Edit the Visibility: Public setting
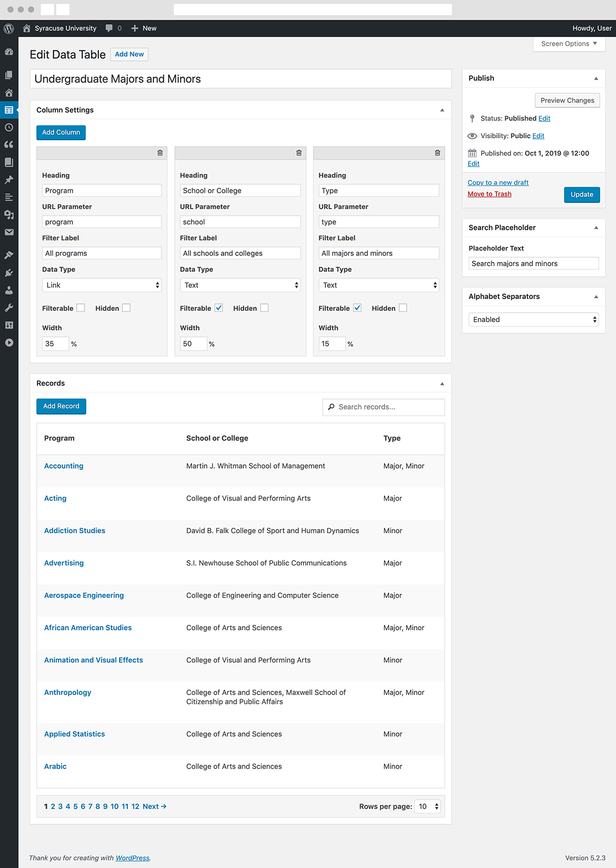 [x=538, y=136]
